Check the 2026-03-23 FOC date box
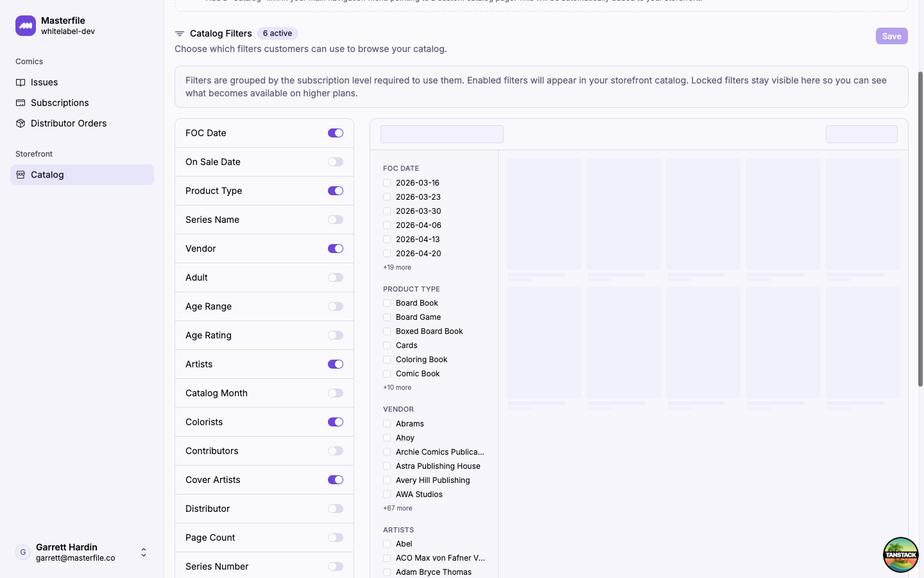The height and width of the screenshot is (578, 924). [x=387, y=197]
